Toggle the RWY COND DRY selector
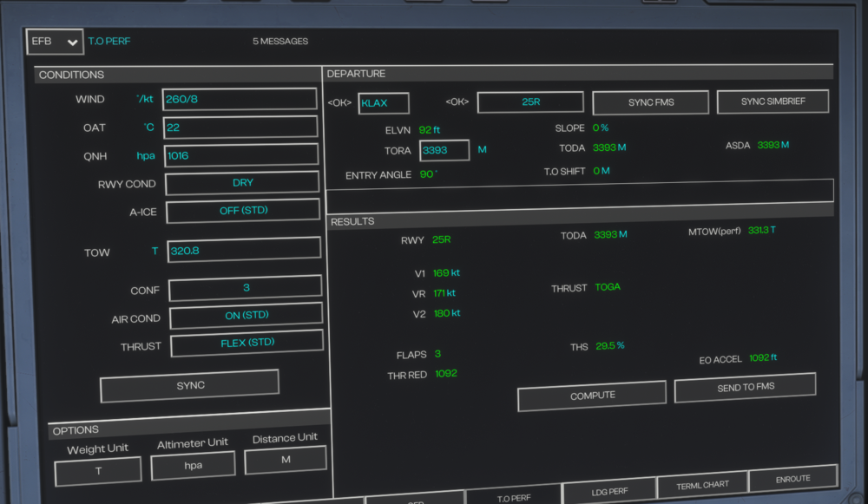 242,184
